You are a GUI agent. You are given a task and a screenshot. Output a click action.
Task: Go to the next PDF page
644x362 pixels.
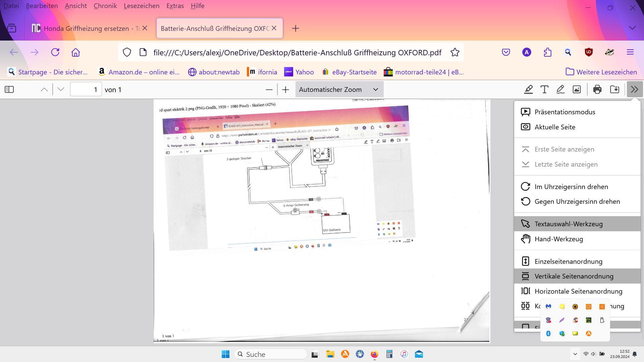click(x=61, y=89)
